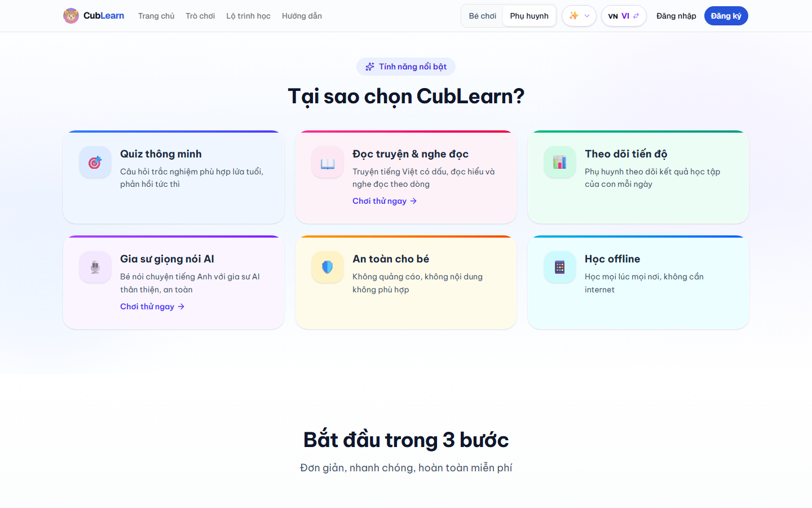Click description Phụ huynh theo dõi kết quả học tập
The width and height of the screenshot is (812, 508).
point(652,178)
